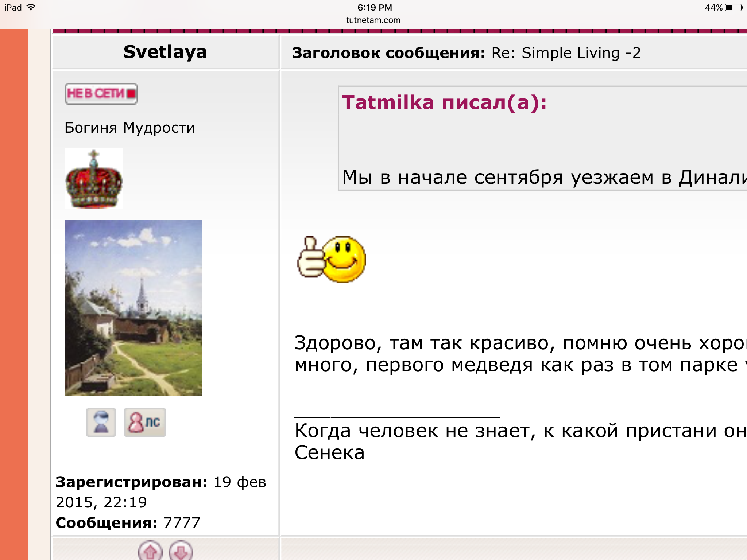
Task: Click the thumbs up smiley emoticon
Action: coord(332,260)
